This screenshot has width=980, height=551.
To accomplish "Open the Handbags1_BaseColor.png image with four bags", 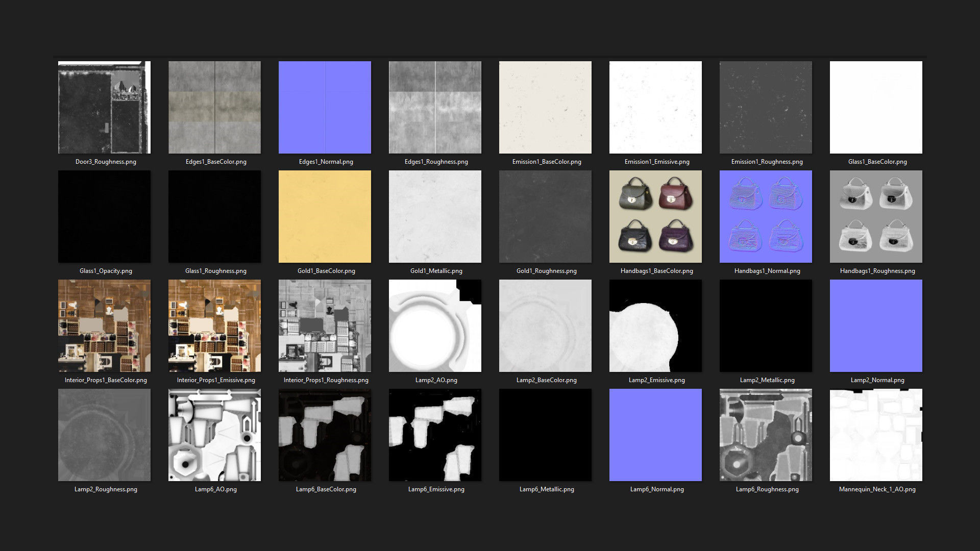I will coord(655,216).
